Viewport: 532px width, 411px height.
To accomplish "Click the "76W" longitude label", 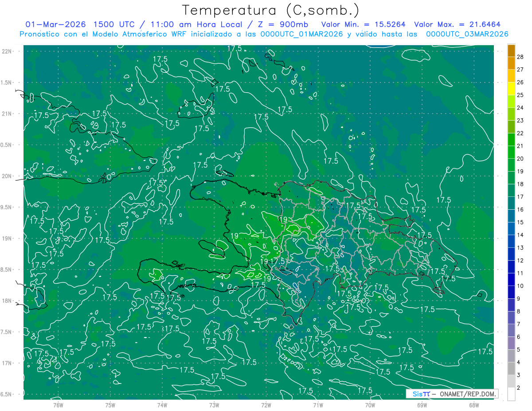I will tap(58, 405).
